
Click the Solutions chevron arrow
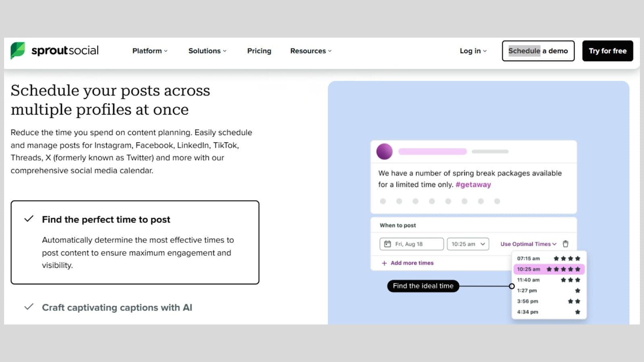point(225,51)
